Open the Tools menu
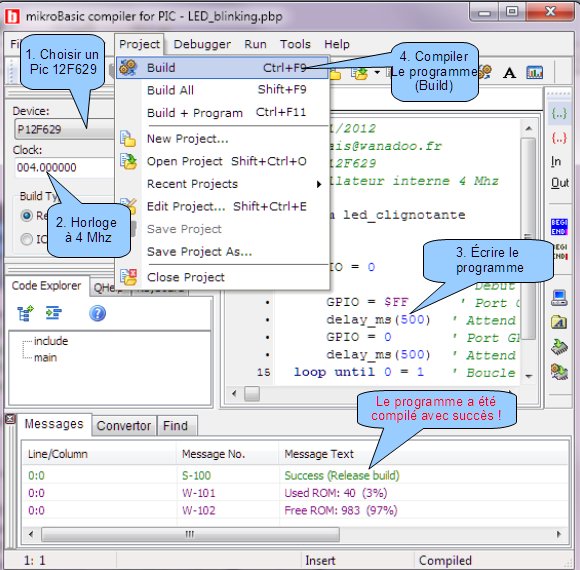580x570 pixels. click(x=295, y=44)
